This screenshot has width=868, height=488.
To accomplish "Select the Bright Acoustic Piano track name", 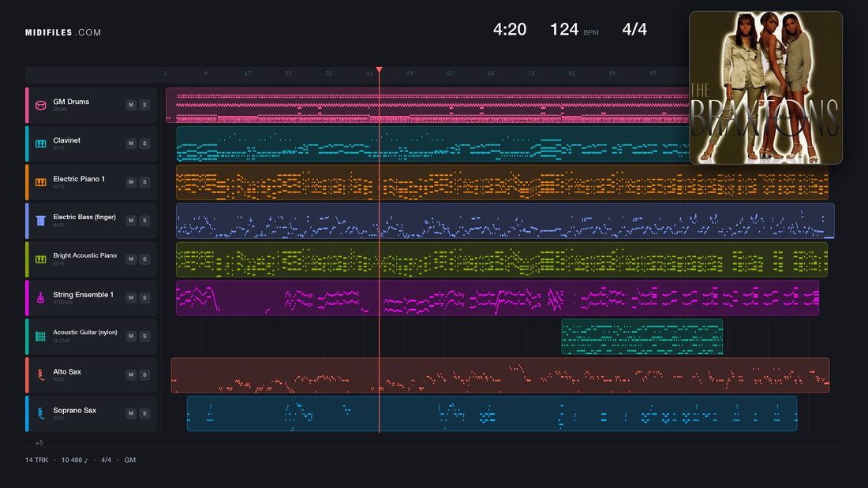I will (84, 255).
